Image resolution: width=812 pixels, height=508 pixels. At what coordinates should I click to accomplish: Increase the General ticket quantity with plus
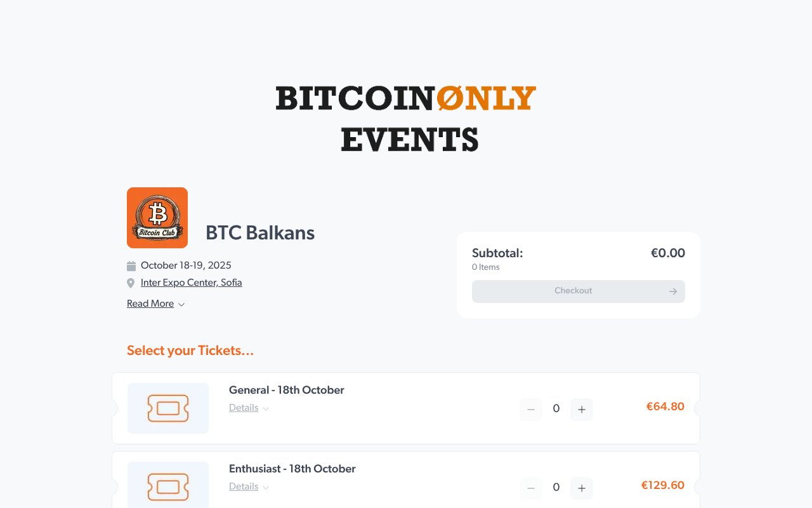tap(581, 409)
